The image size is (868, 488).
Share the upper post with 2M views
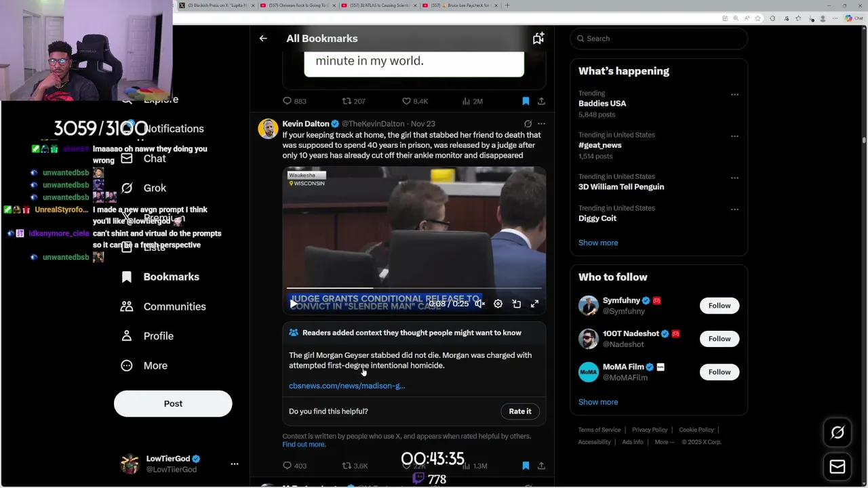pyautogui.click(x=541, y=101)
